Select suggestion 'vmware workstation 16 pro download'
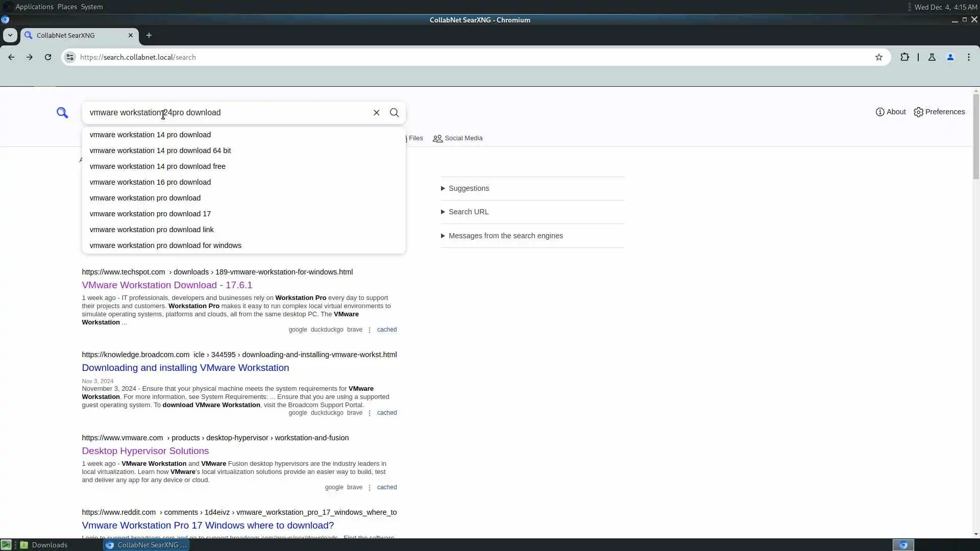980x551 pixels. pos(150,182)
